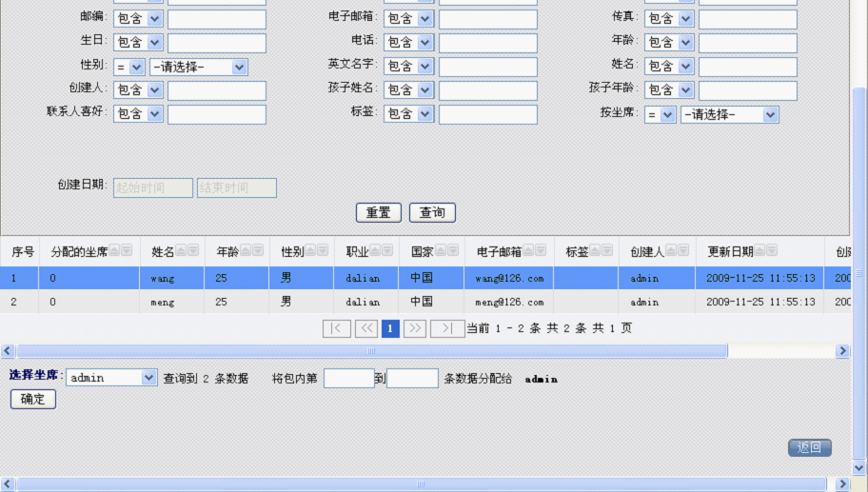The height and width of the screenshot is (492, 868).
Task: Click the table's horizontal scrollbar right arrow
Action: point(842,351)
